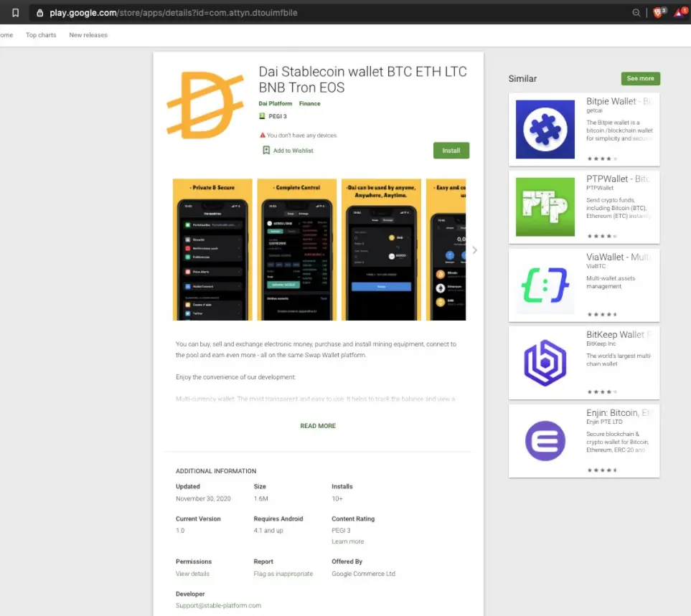
Task: Open the Dai Platform developer link
Action: [x=275, y=103]
